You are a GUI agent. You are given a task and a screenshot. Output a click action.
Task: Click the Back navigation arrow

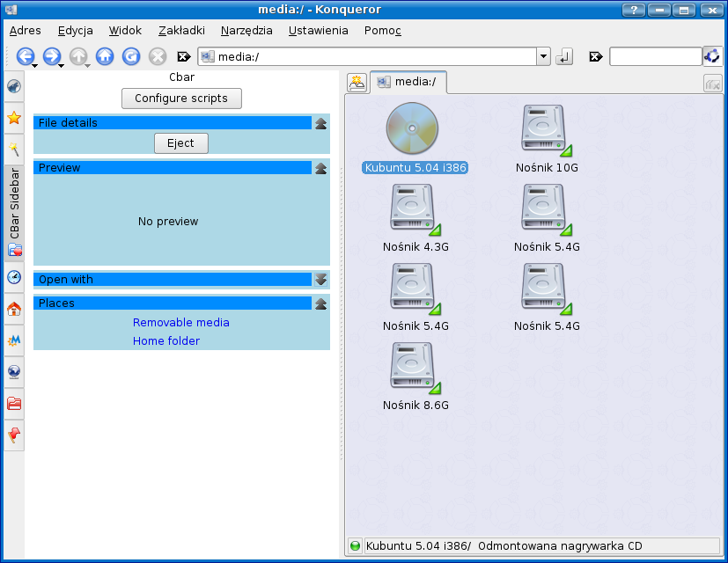click(x=24, y=56)
